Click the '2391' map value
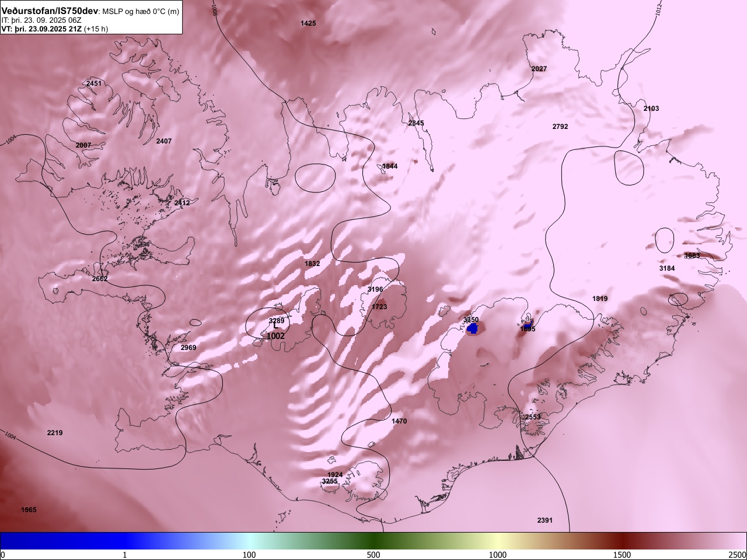Viewport: 747px width, 560px height. (544, 520)
